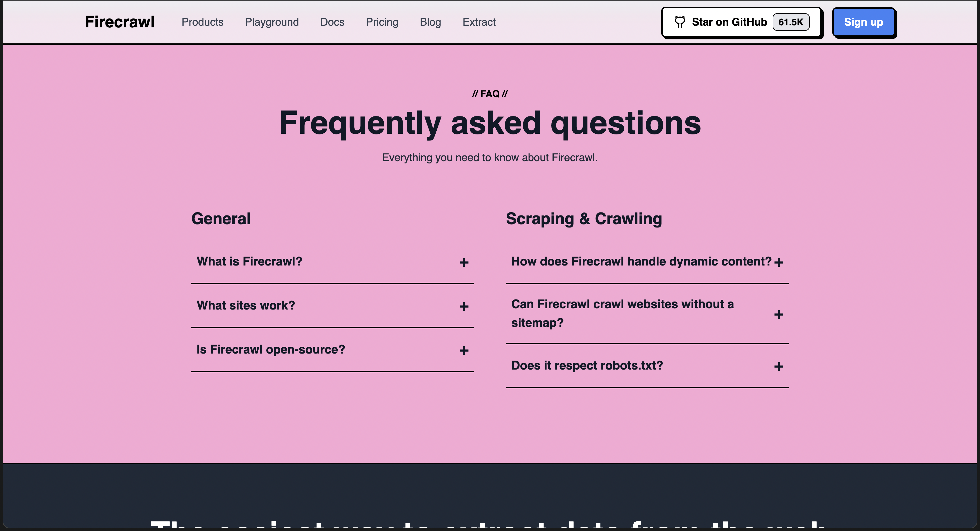980x531 pixels.
Task: Expand 'What is Firecrawl?' question
Action: (250, 261)
